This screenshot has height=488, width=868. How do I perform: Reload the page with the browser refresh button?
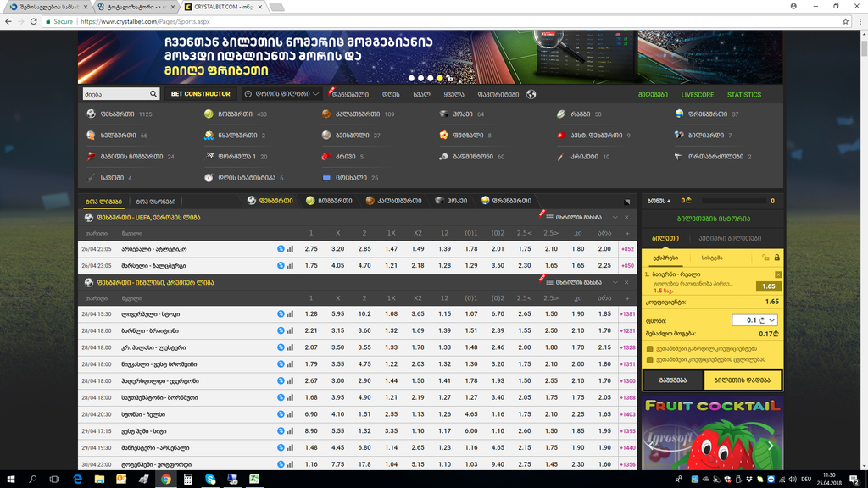(33, 21)
